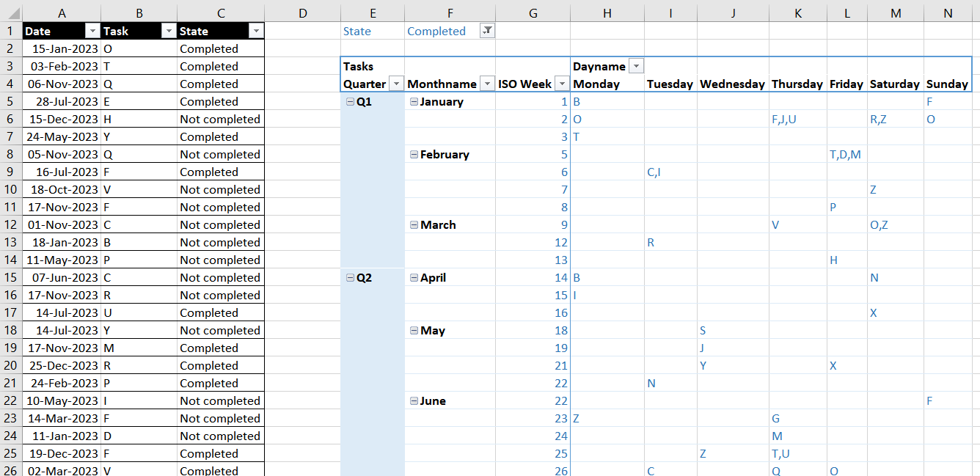Click the Saturday column label
The width and height of the screenshot is (980, 476).
[895, 84]
